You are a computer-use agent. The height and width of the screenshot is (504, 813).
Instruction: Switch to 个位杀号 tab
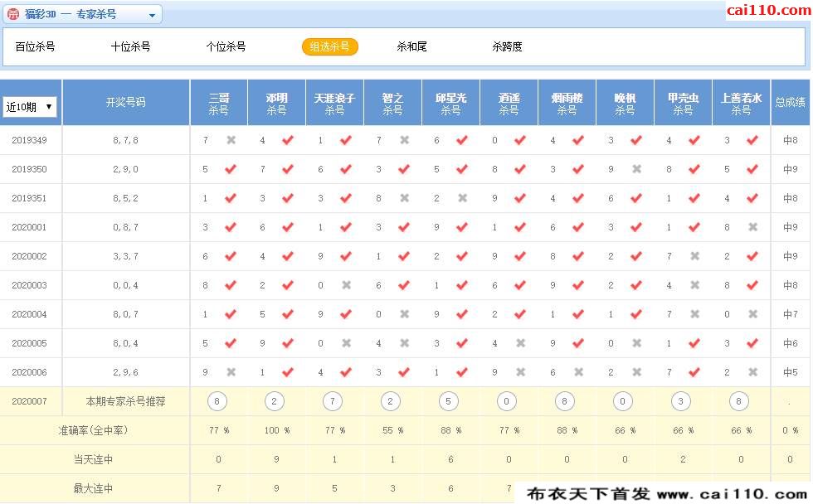pyautogui.click(x=226, y=46)
